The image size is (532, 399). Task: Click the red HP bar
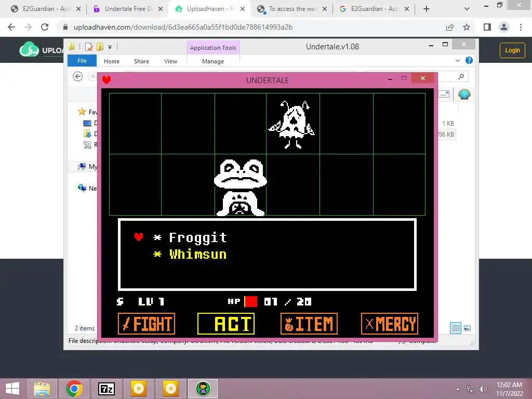coord(251,301)
